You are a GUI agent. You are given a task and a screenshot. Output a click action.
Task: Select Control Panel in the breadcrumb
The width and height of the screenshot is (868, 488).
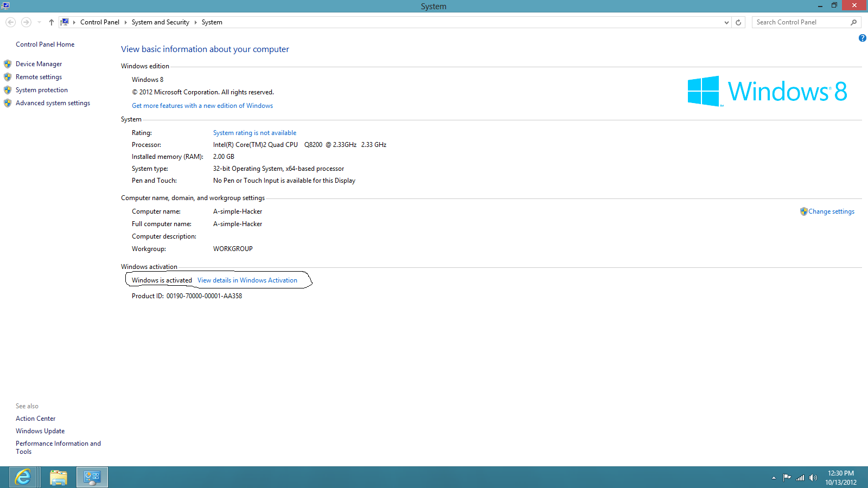100,22
